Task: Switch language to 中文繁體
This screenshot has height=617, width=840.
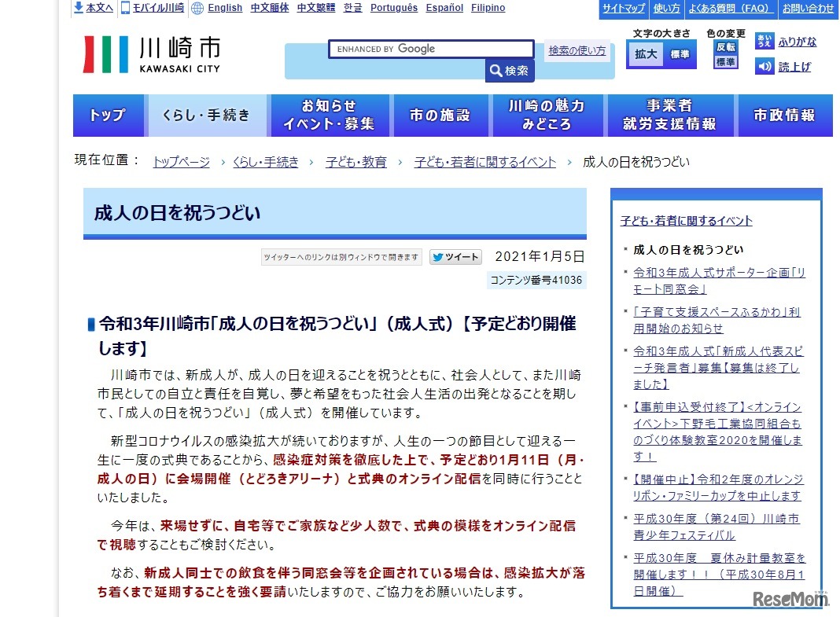Action: pyautogui.click(x=316, y=8)
